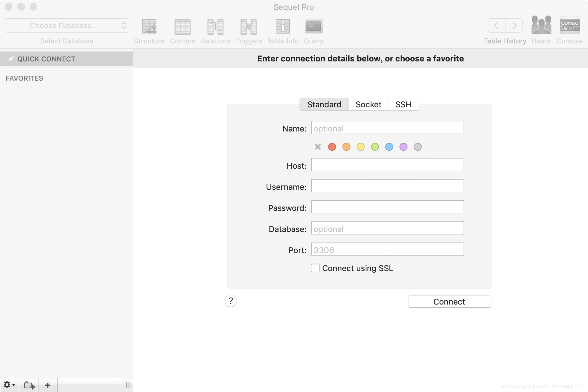Pick the gray color swatch

click(418, 147)
